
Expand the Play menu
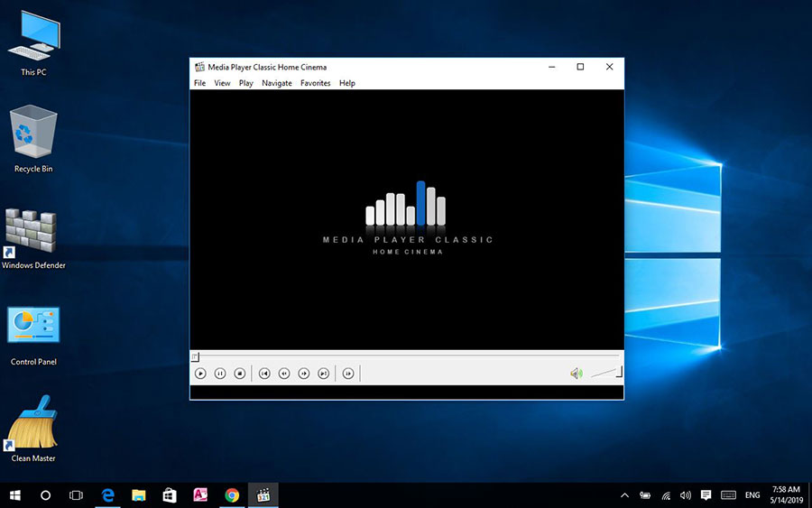(246, 83)
